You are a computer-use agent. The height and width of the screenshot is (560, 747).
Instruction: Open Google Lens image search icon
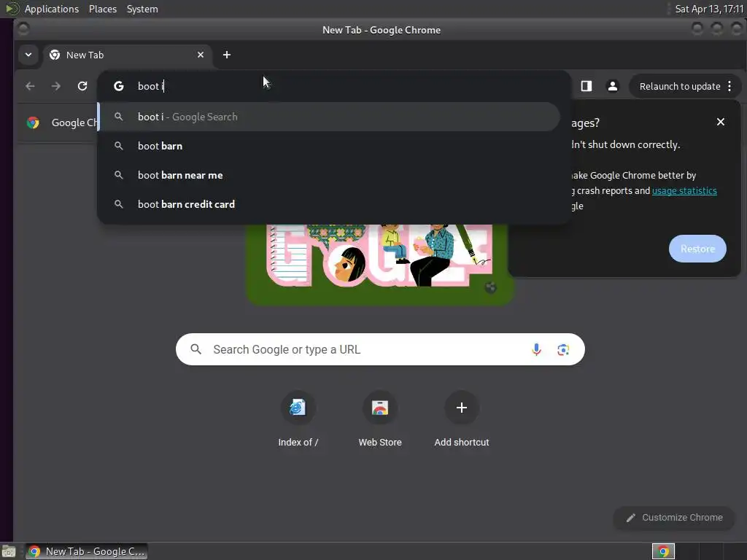pyautogui.click(x=563, y=349)
